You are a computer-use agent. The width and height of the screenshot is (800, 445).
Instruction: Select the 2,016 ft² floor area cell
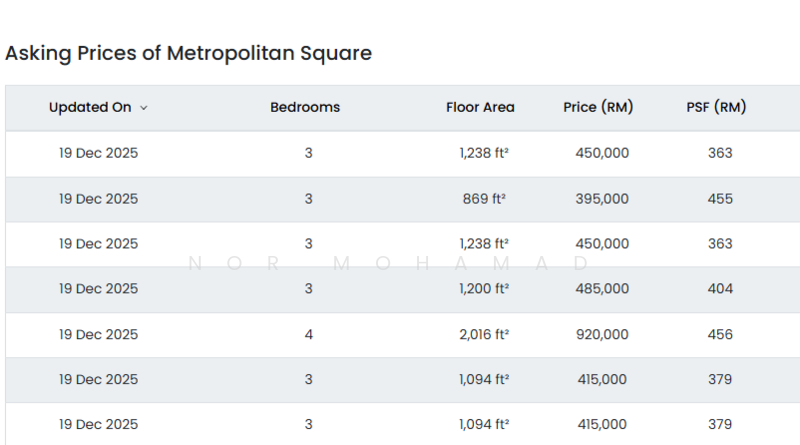point(484,335)
